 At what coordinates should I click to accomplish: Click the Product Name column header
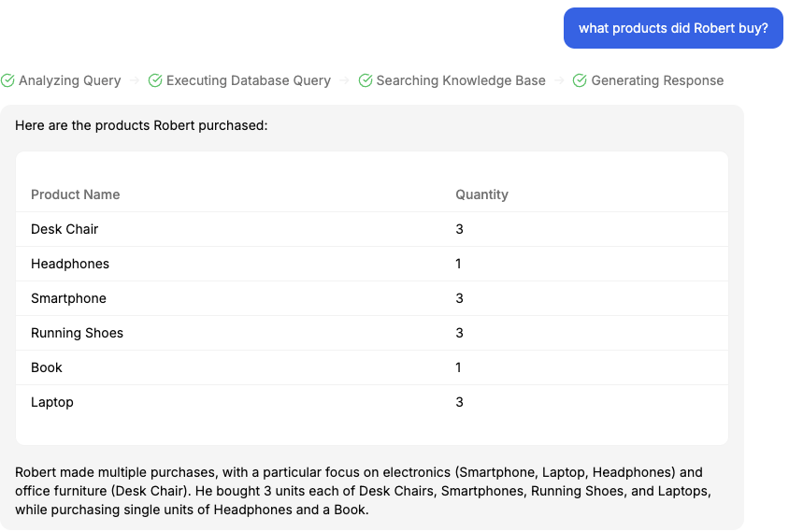tap(76, 194)
